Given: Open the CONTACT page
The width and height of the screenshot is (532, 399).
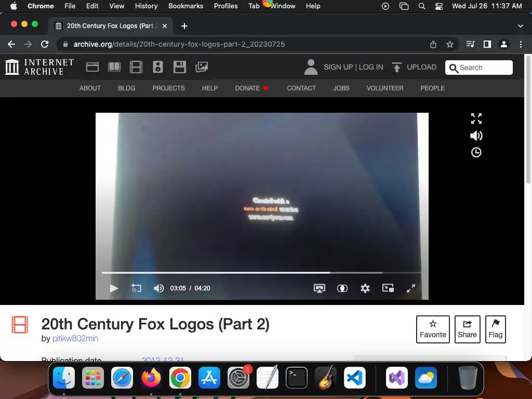Looking at the screenshot, I should (x=301, y=88).
